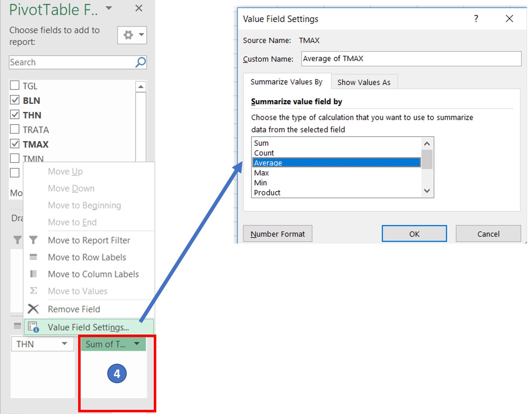Click Cancel in Value Field Settings

[488, 234]
